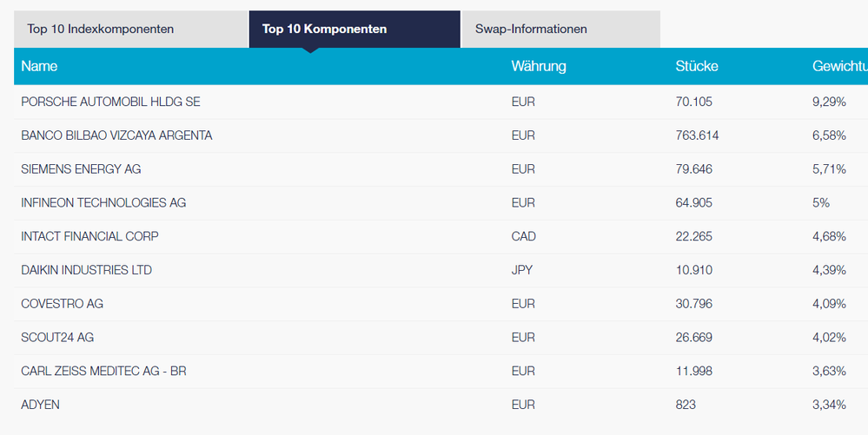Select the Covestro AG row
Screen dimensions: 868x435
pyautogui.click(x=62, y=304)
